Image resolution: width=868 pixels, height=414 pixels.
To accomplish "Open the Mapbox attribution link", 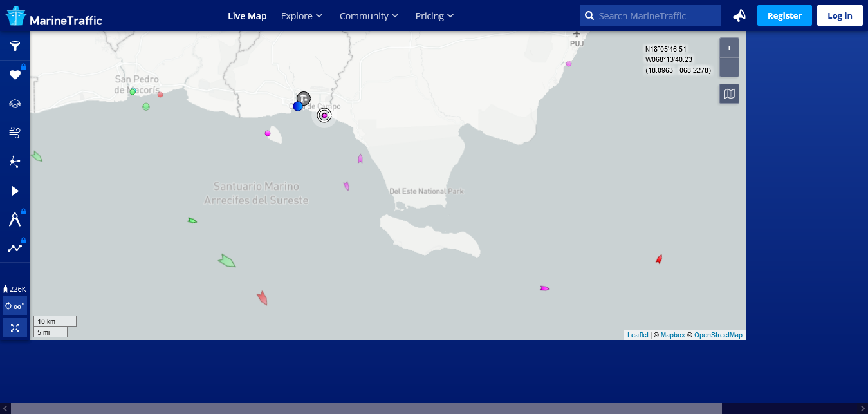I will click(672, 335).
